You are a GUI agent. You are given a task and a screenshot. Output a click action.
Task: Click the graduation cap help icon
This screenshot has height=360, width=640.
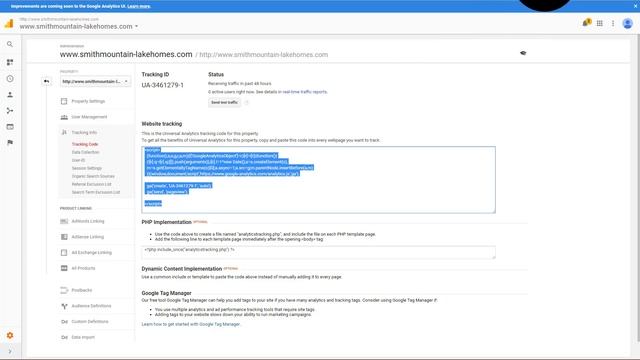(523, 53)
